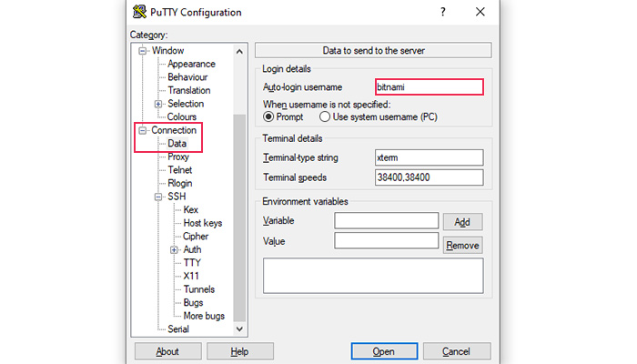The height and width of the screenshot is (364, 637).
Task: Open the SSH category
Action: point(177,197)
